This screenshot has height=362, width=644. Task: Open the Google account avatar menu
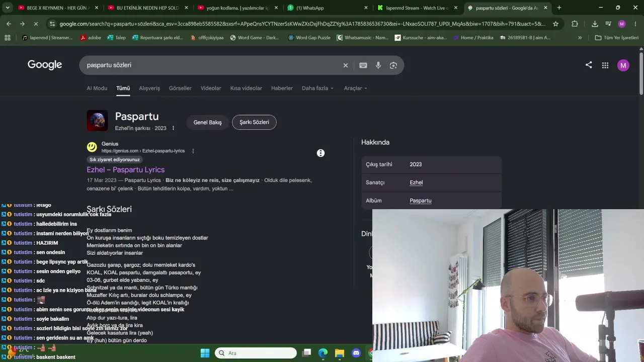[x=623, y=65]
